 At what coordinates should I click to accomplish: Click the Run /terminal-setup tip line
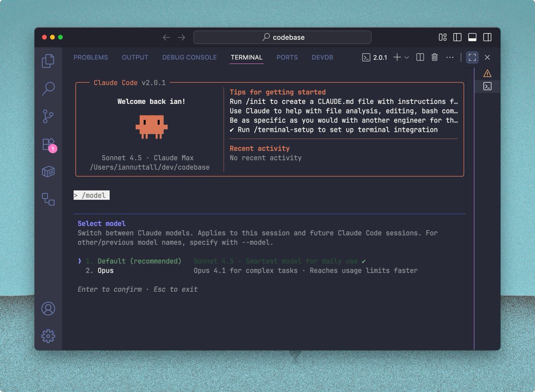point(334,130)
